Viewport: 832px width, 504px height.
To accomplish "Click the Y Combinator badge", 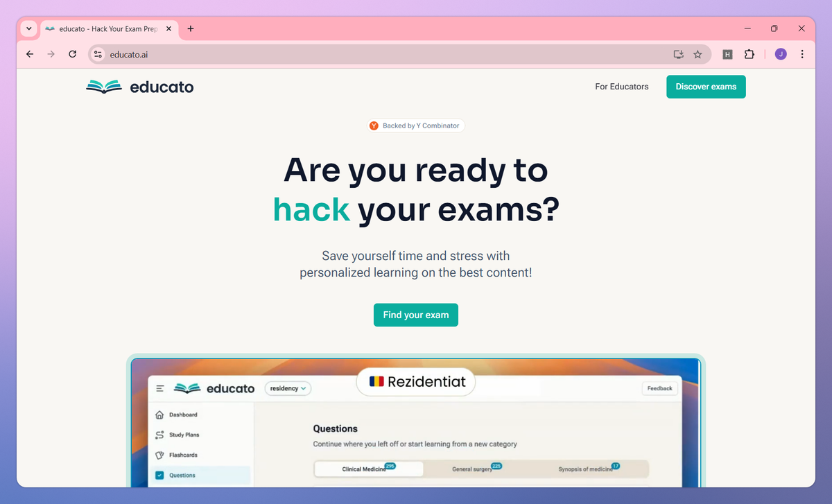I will [x=415, y=125].
